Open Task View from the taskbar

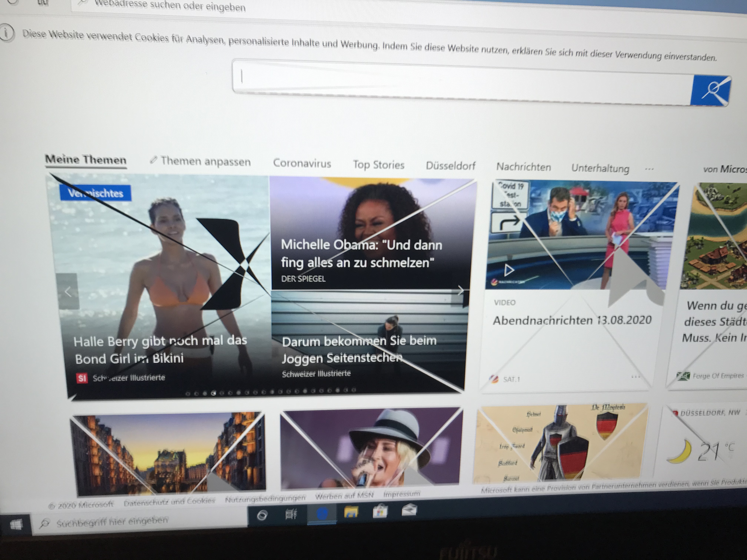coord(291,514)
